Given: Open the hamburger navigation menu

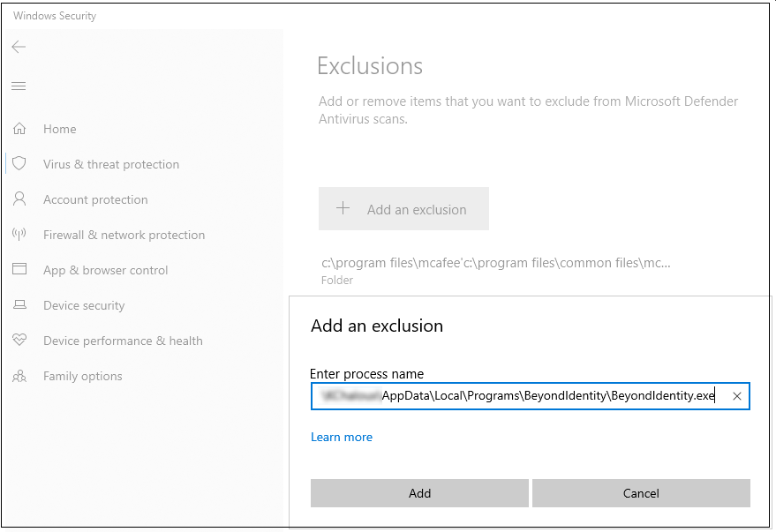Looking at the screenshot, I should (19, 86).
